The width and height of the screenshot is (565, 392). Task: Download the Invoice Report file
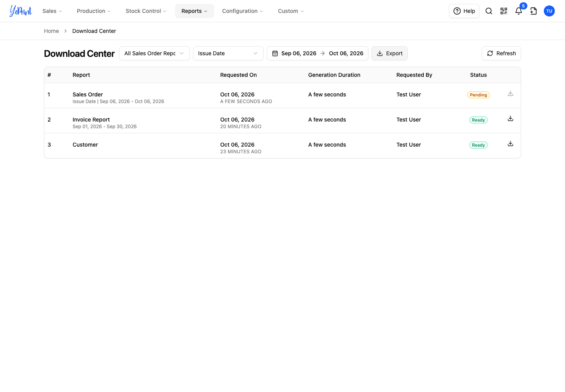(x=510, y=119)
